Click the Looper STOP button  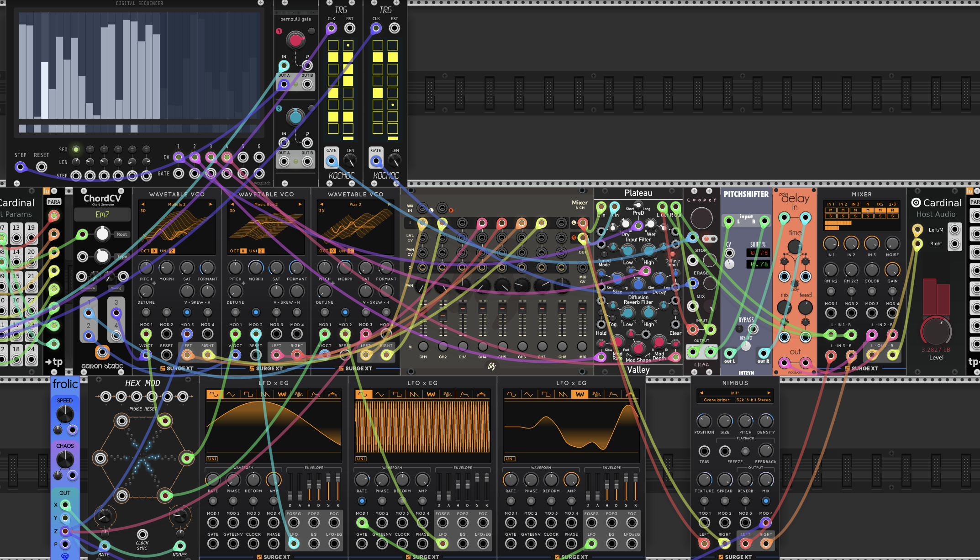[x=710, y=260]
